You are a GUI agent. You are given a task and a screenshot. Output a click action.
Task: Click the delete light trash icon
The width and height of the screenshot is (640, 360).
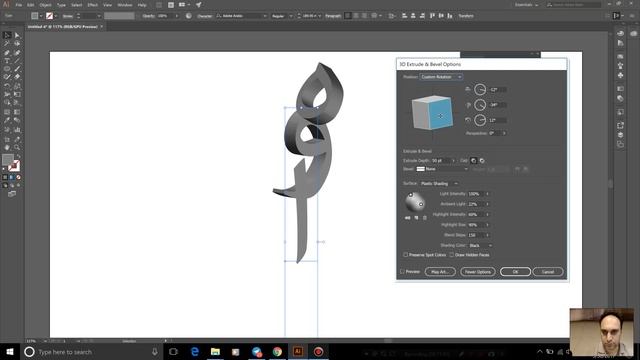pyautogui.click(x=424, y=218)
